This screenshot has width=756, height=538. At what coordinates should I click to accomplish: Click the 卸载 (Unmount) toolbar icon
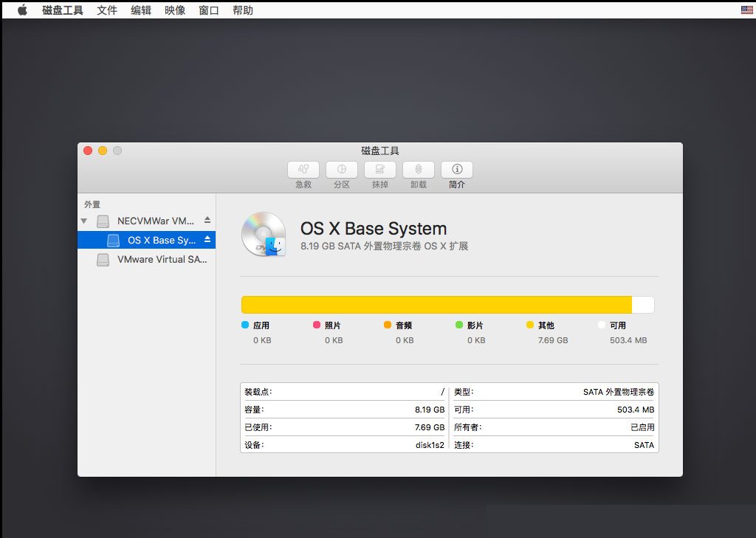click(x=419, y=170)
